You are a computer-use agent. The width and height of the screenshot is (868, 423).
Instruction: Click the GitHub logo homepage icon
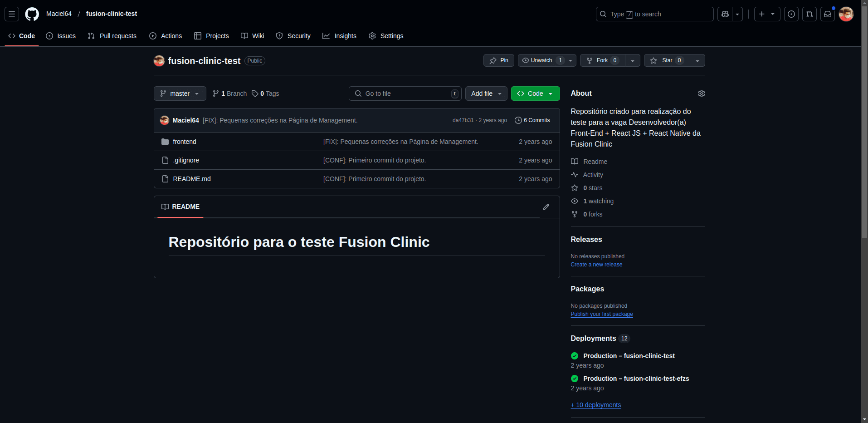tap(32, 14)
